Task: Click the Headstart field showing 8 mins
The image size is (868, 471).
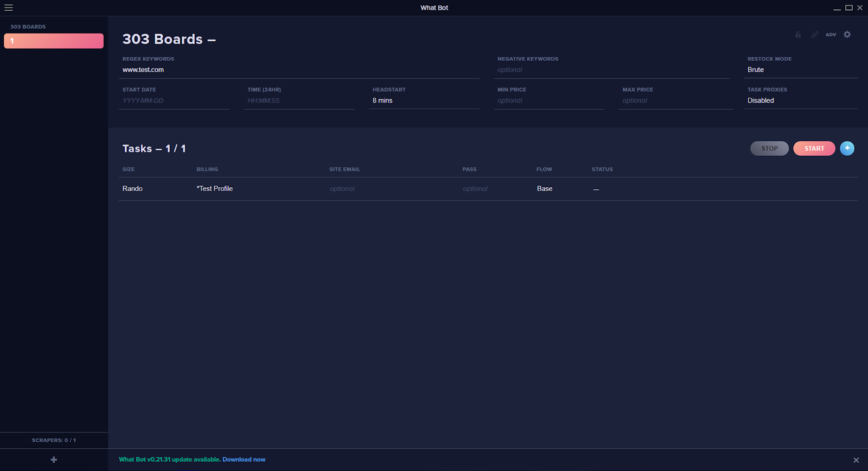Action: pyautogui.click(x=423, y=101)
